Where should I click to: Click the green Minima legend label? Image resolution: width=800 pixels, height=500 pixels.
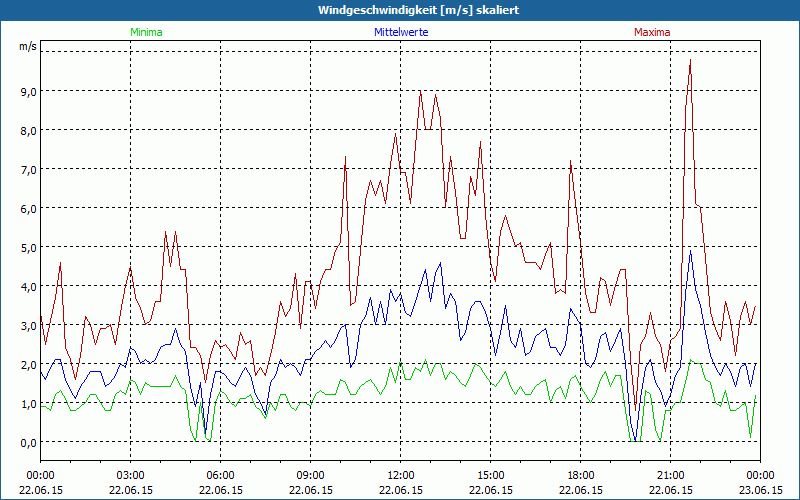click(x=146, y=32)
